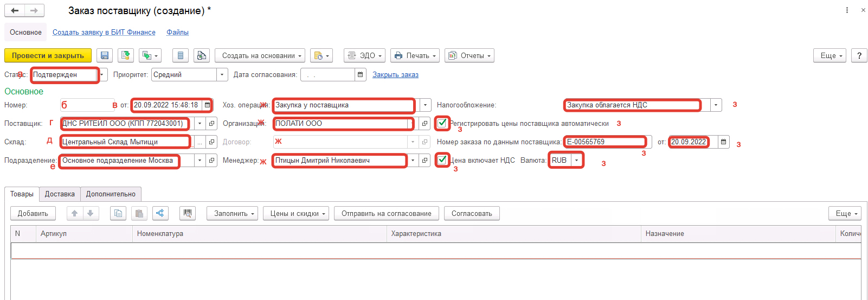868x300 pixels.
Task: Click the Добавить button
Action: [33, 213]
